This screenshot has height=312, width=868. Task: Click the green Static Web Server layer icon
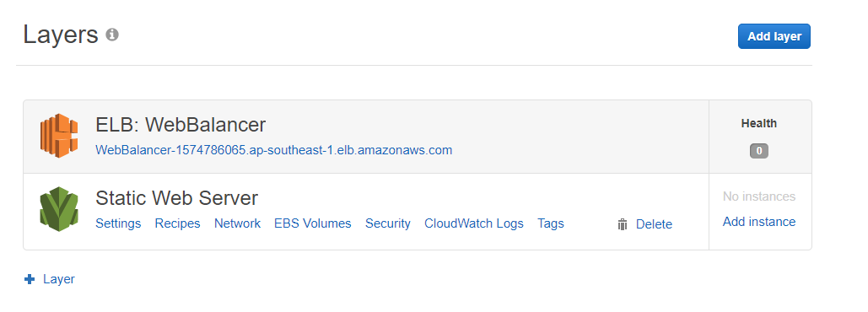click(59, 209)
